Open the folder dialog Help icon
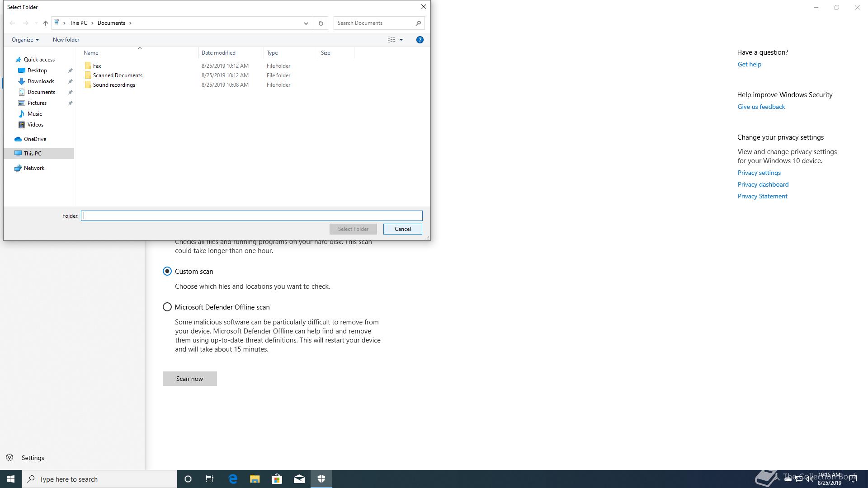 point(420,40)
